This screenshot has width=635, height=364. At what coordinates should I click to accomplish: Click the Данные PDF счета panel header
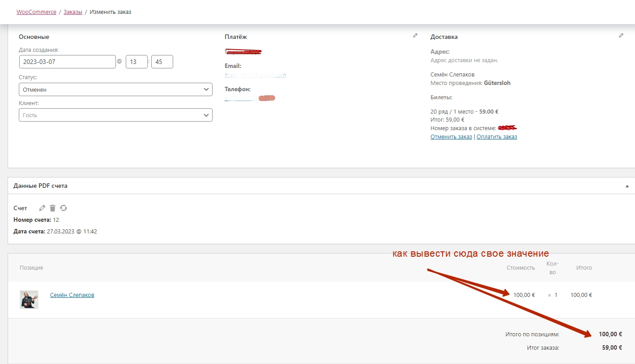(x=40, y=186)
